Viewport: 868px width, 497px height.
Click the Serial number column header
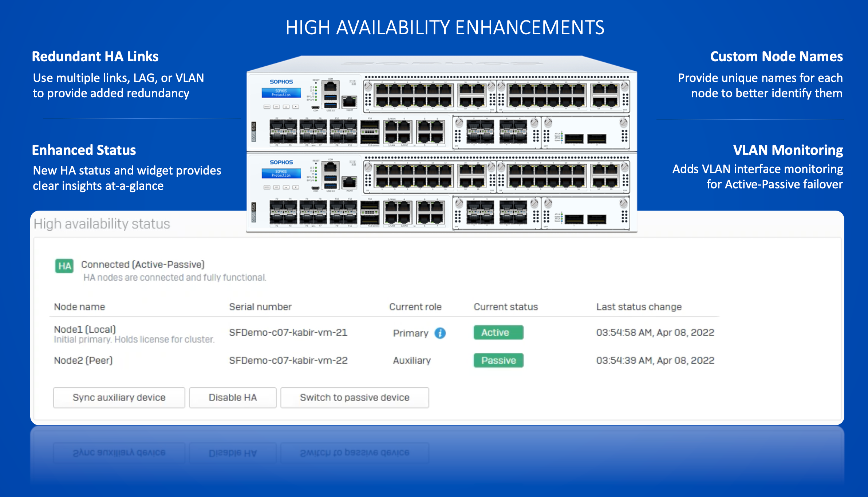click(260, 307)
